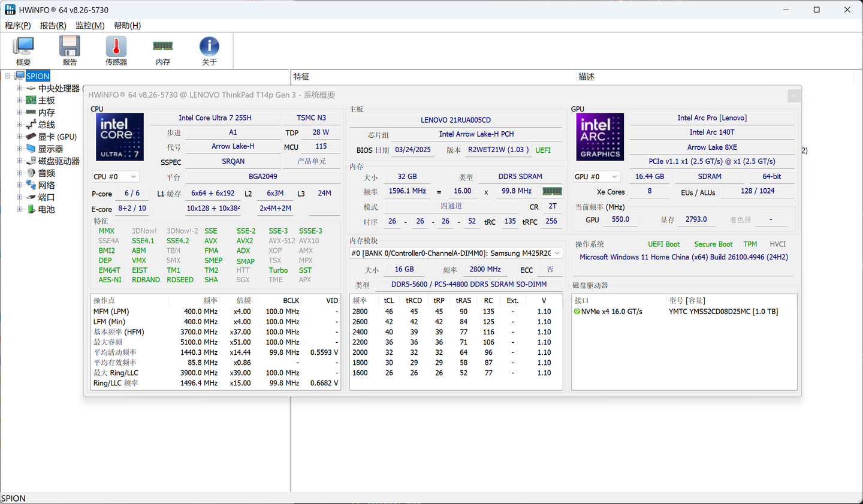Click the 电池 battery tree icon

point(31,209)
